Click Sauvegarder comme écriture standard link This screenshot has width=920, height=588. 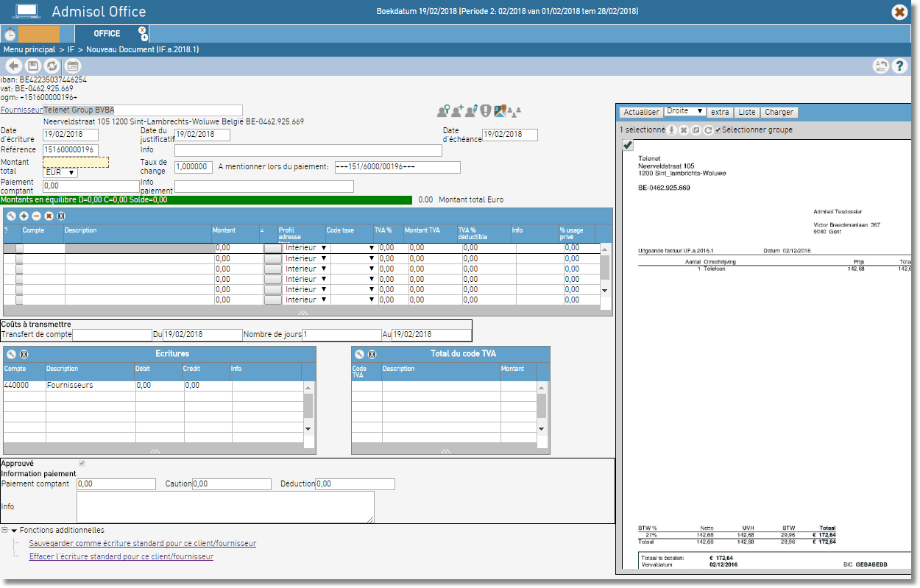point(143,544)
